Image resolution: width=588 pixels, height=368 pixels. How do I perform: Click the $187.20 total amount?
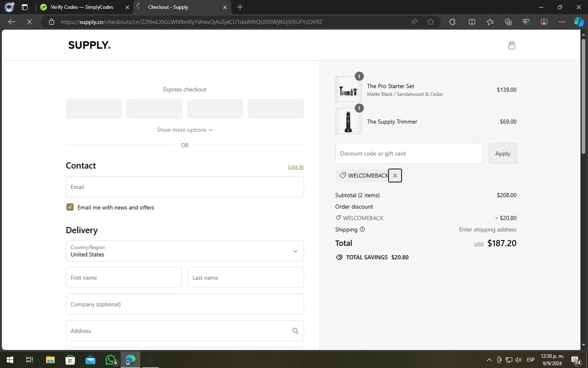(502, 243)
